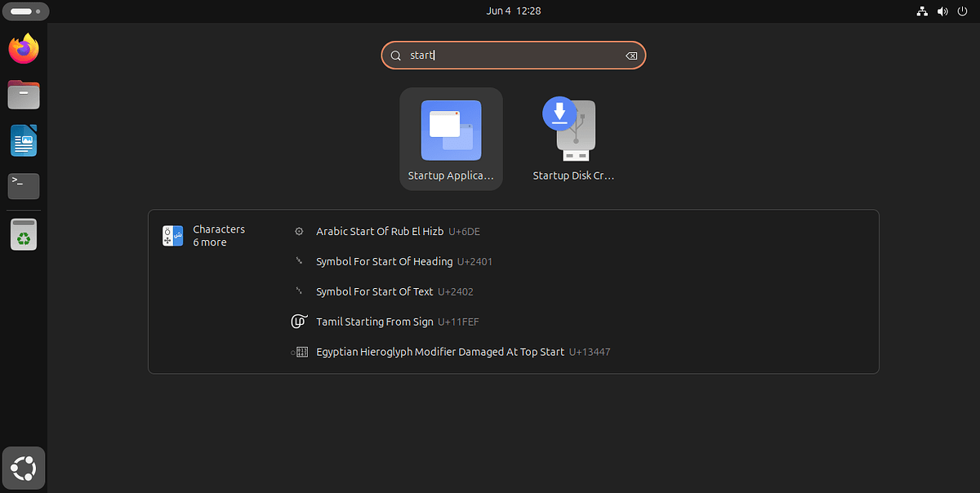Select Symbol For Start Of Heading
Viewport: 980px width, 493px height.
coord(384,262)
